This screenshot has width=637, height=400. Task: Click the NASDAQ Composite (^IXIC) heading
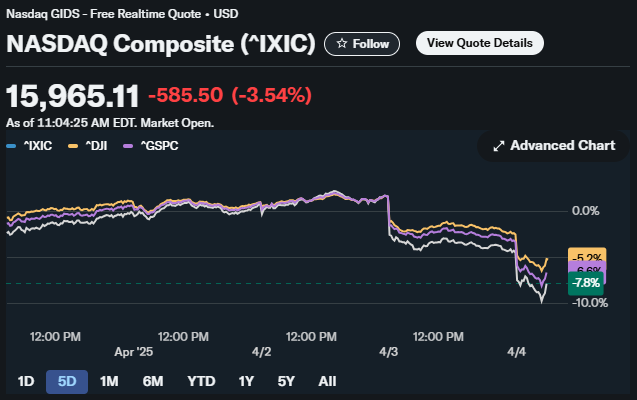(162, 44)
